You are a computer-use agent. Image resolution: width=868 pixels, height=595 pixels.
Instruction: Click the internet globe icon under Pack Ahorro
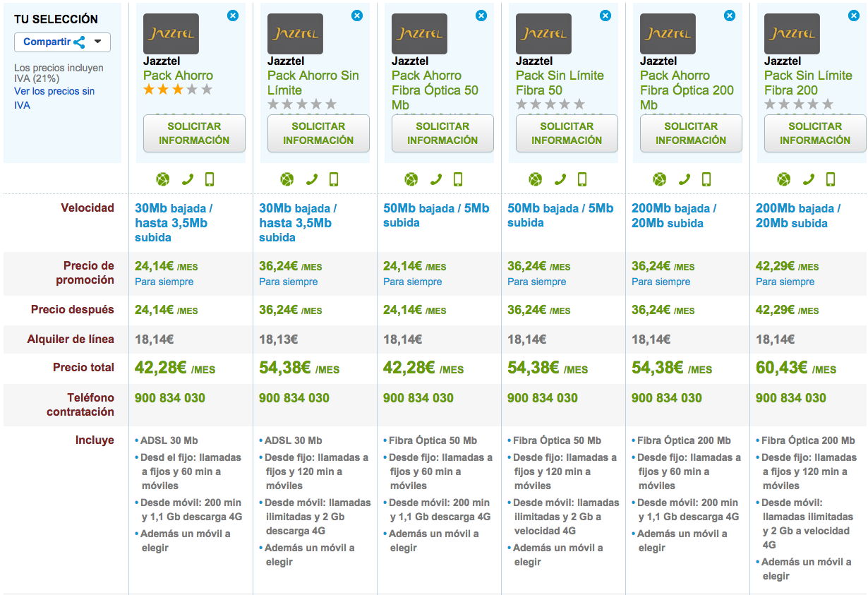163,179
